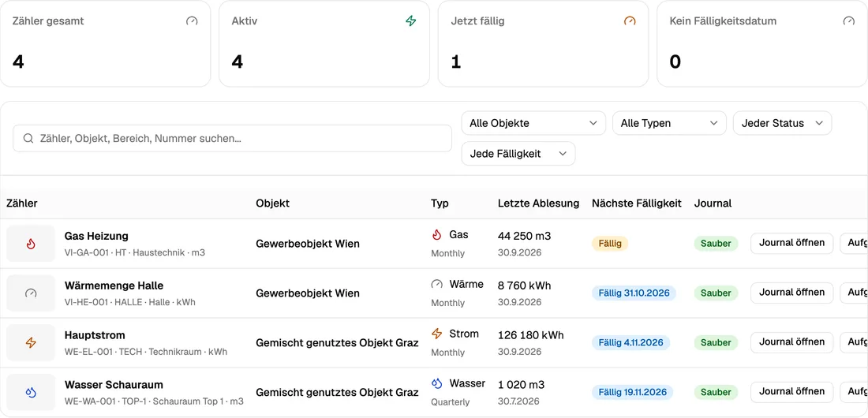868x418 pixels.
Task: Open journal for Wasser Schauraum
Action: [x=791, y=392]
